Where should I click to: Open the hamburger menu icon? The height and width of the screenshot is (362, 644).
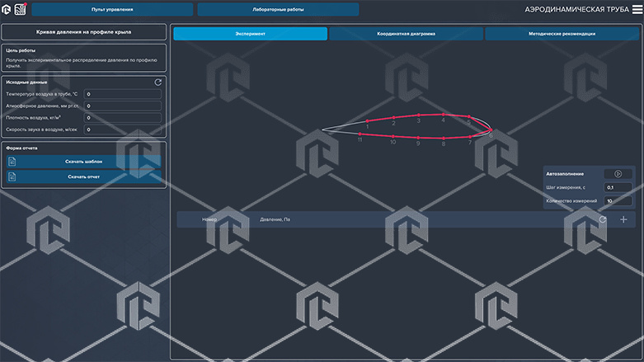click(x=637, y=9)
